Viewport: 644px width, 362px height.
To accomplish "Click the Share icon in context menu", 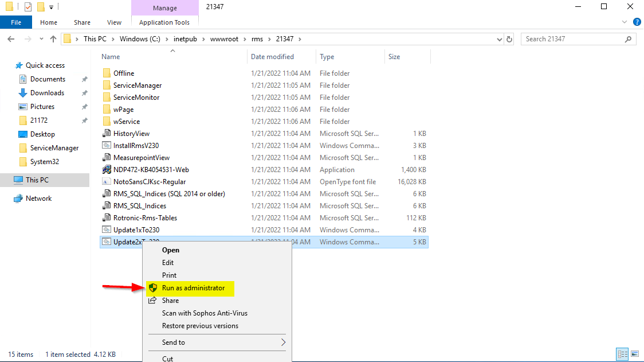I will tap(152, 300).
